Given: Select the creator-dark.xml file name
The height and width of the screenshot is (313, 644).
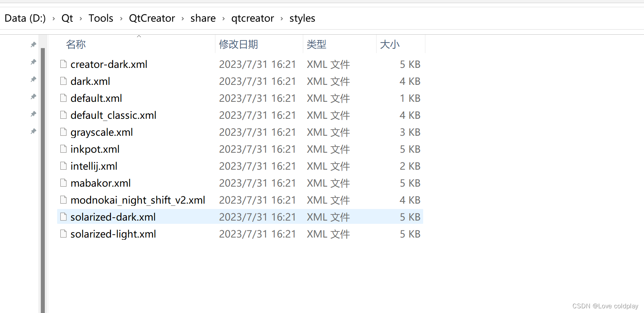Looking at the screenshot, I should tap(109, 64).
